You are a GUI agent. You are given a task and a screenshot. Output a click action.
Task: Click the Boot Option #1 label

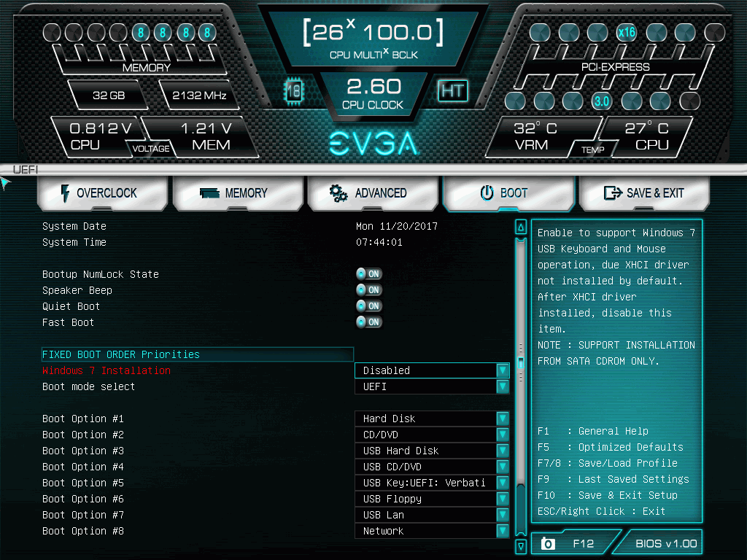(83, 419)
